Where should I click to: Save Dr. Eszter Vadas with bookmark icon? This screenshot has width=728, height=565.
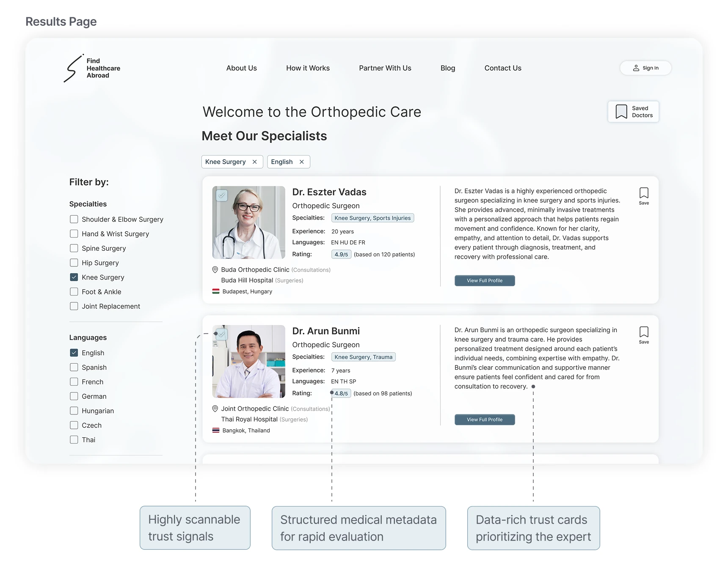click(644, 196)
